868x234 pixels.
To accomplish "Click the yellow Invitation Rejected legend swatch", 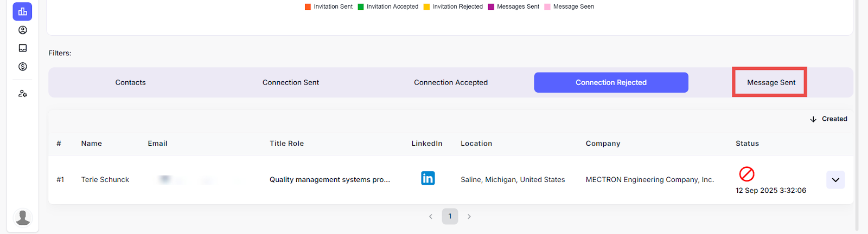I will (x=427, y=7).
